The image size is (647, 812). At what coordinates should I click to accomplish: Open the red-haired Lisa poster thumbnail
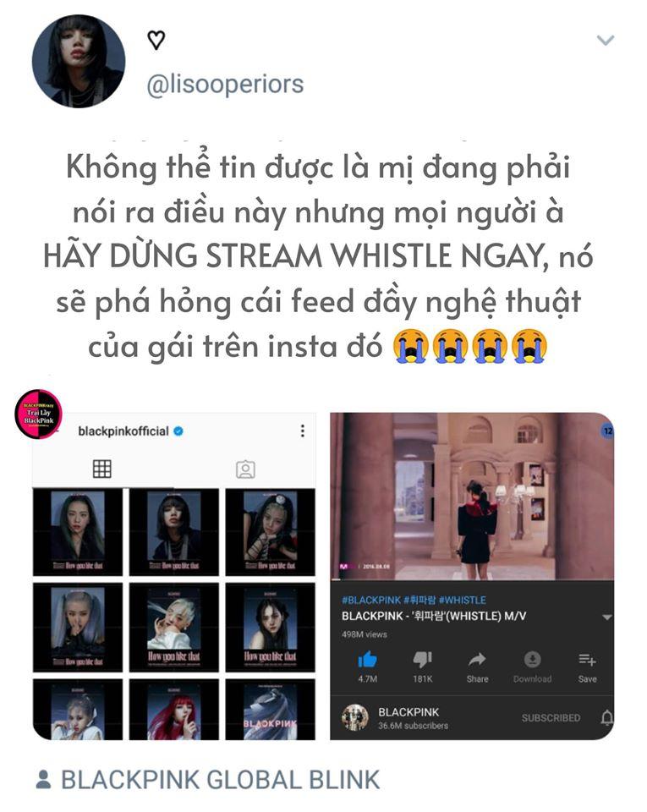click(174, 710)
